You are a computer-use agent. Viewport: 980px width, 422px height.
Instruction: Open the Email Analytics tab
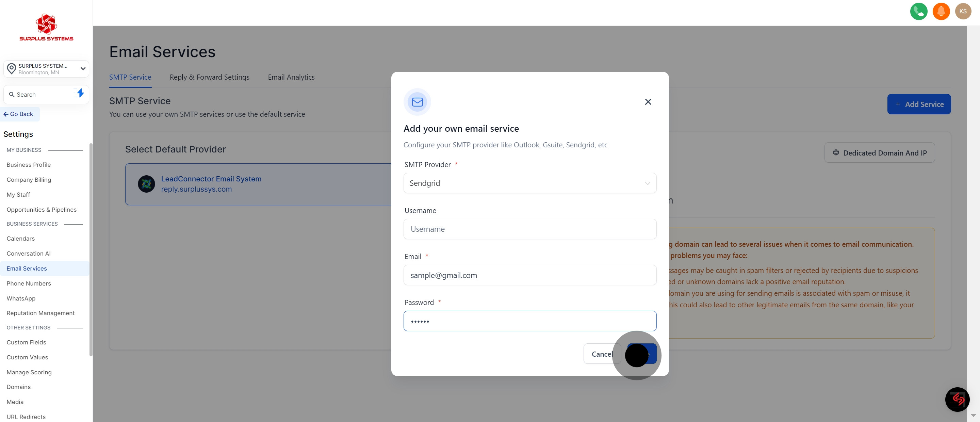click(x=291, y=77)
